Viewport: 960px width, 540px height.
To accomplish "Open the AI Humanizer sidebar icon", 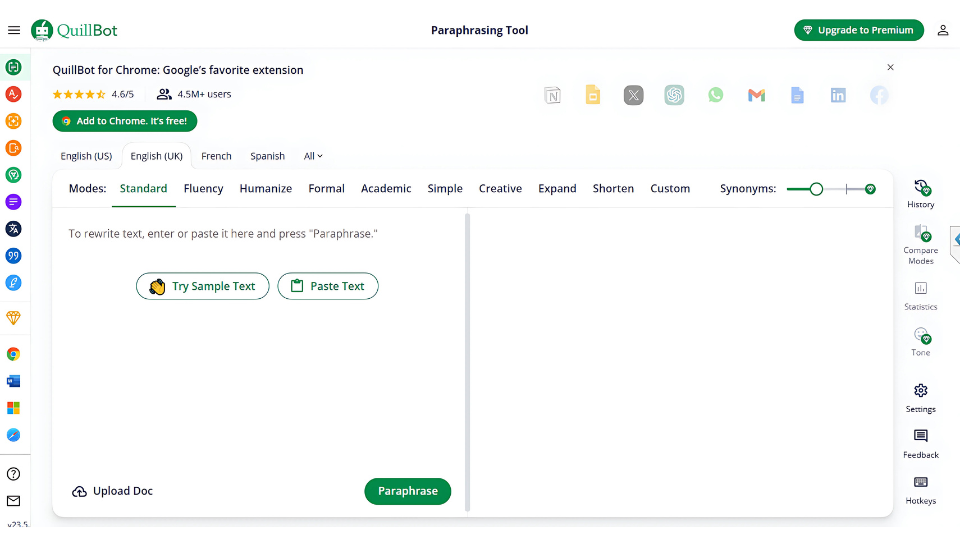I will (13, 175).
